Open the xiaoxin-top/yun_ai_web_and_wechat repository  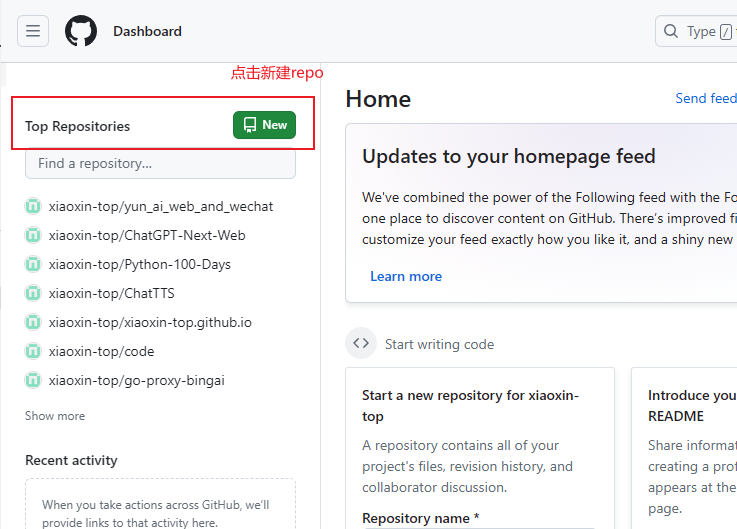pyautogui.click(x=161, y=207)
